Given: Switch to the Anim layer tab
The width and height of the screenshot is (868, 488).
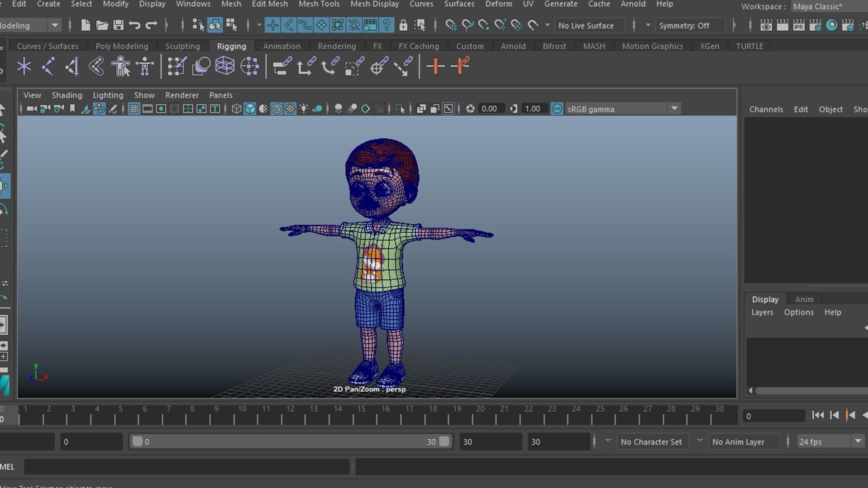Looking at the screenshot, I should click(804, 299).
